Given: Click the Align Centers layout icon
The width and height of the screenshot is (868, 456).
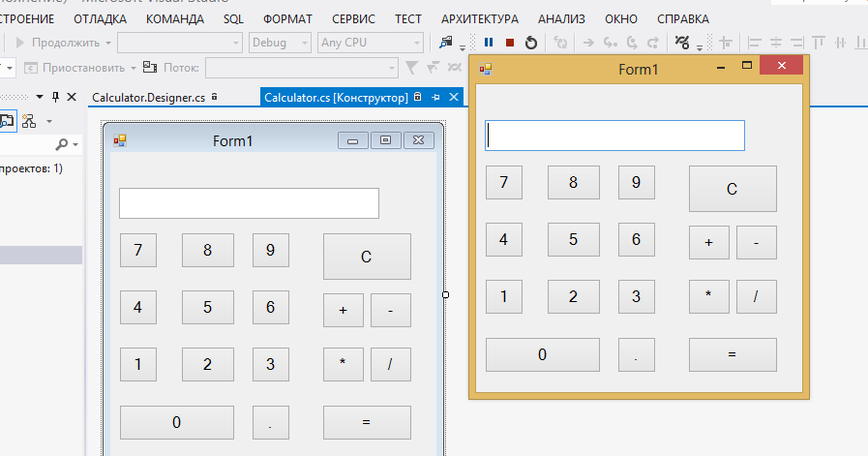Looking at the screenshot, I should 776,42.
